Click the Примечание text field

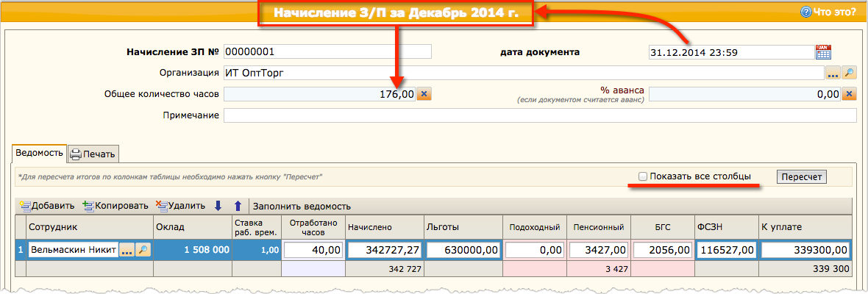pyautogui.click(x=540, y=116)
